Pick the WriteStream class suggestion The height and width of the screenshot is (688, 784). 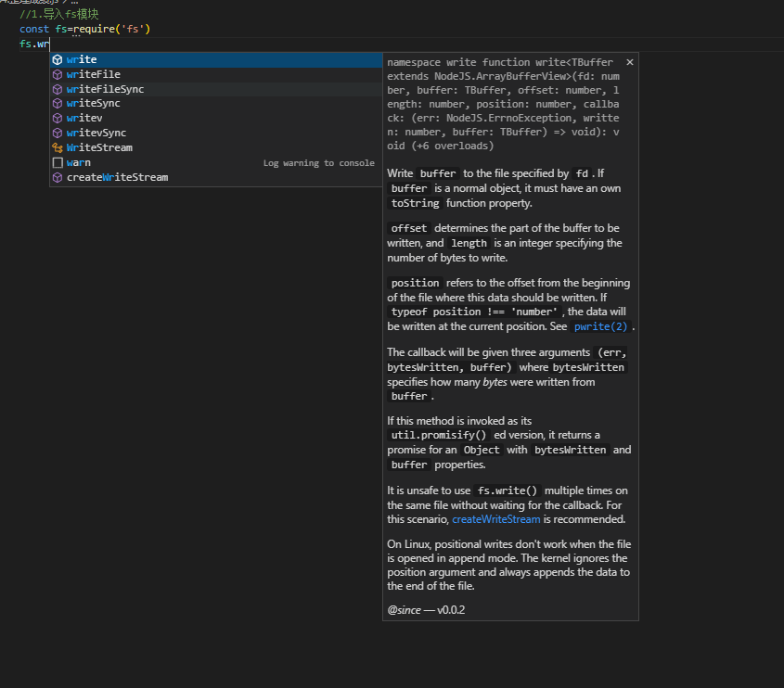216,147
